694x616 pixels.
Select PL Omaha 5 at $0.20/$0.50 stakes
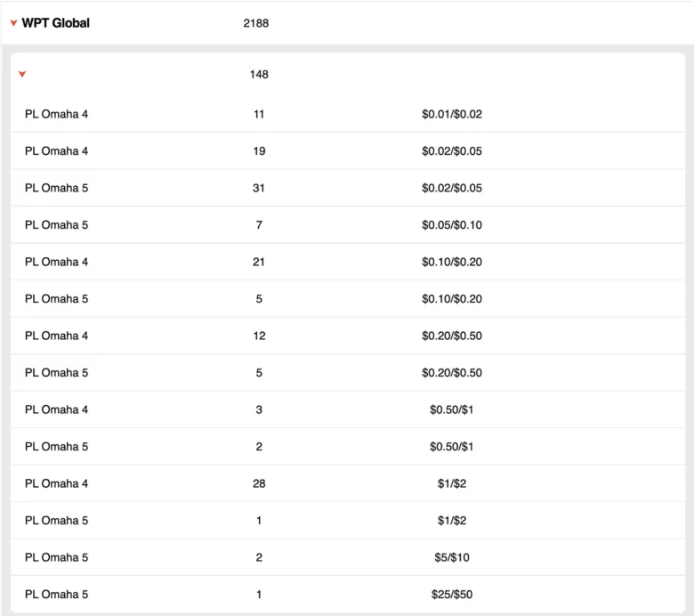(57, 373)
